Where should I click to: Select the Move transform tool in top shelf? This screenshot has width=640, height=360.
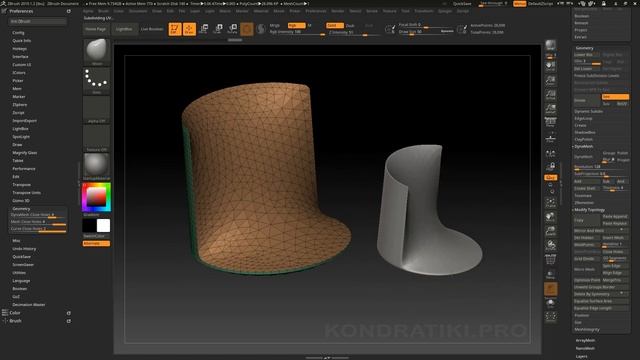point(204,29)
